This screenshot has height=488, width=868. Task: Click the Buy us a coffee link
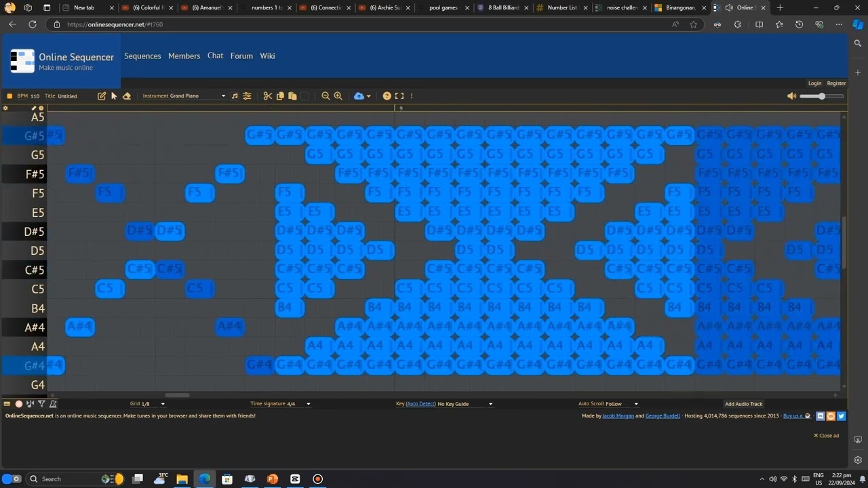(797, 415)
